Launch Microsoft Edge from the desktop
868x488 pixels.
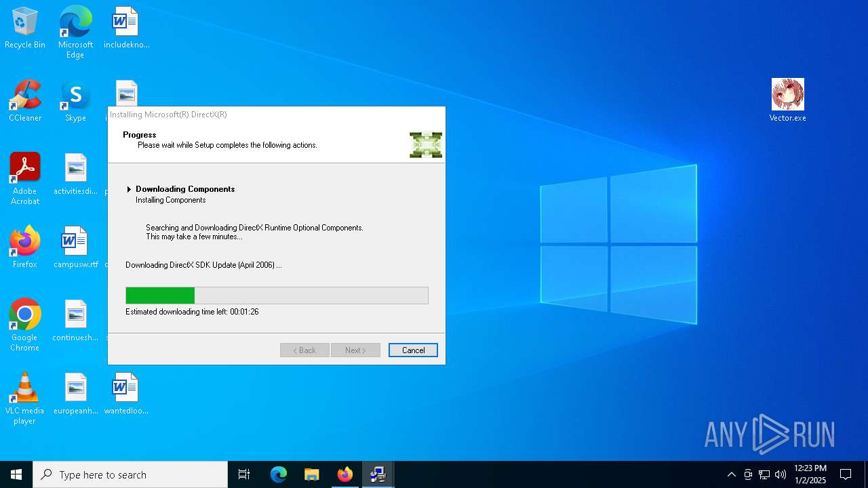point(75,33)
